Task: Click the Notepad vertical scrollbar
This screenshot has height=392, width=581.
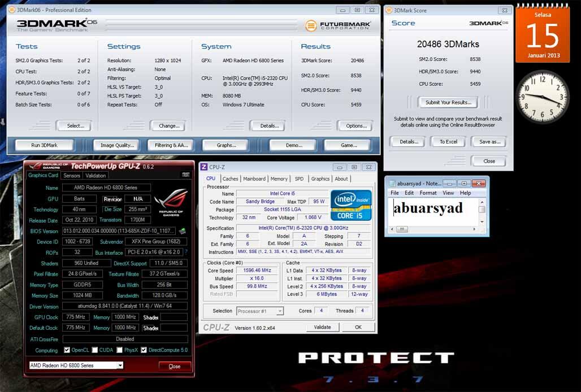Action: coord(482,211)
